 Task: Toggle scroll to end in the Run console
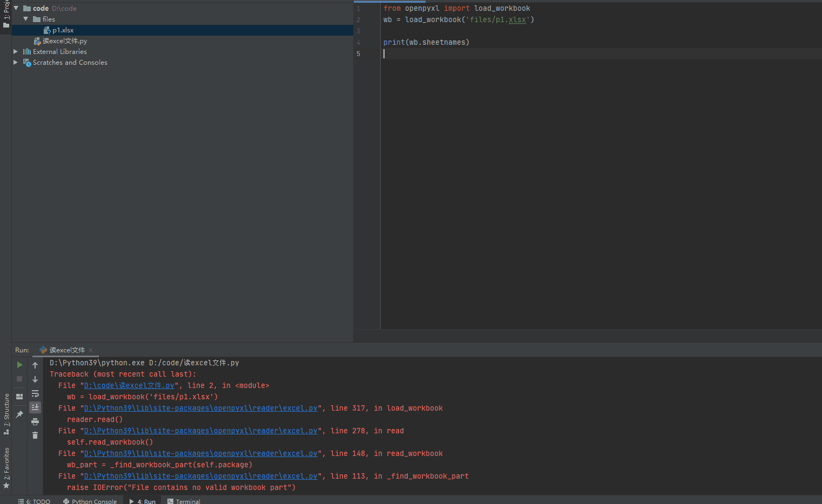click(35, 407)
